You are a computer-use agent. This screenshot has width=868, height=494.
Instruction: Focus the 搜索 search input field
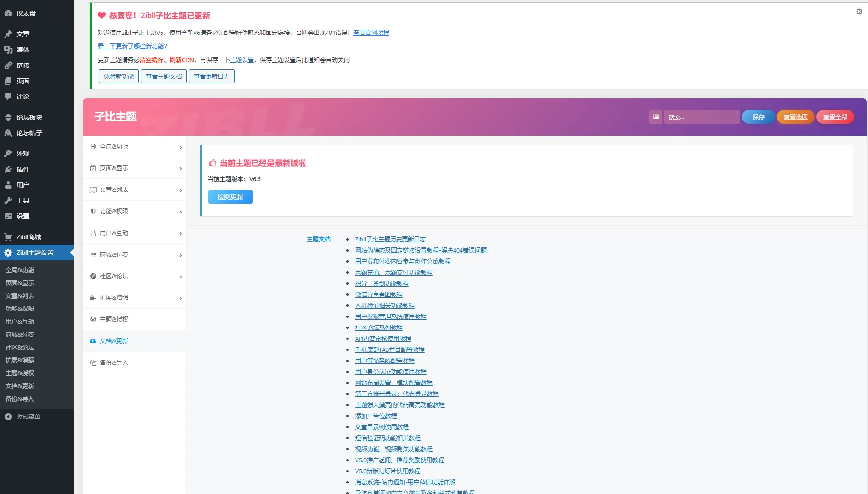pos(702,117)
